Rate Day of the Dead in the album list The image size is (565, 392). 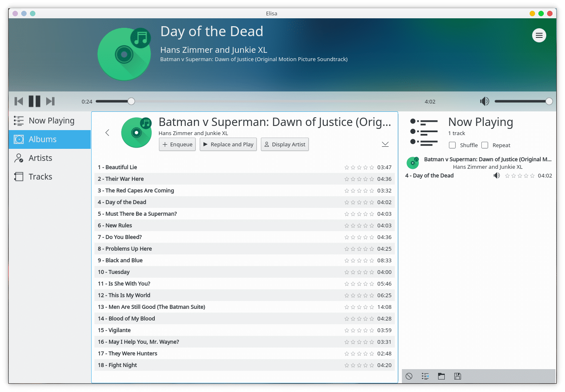359,202
